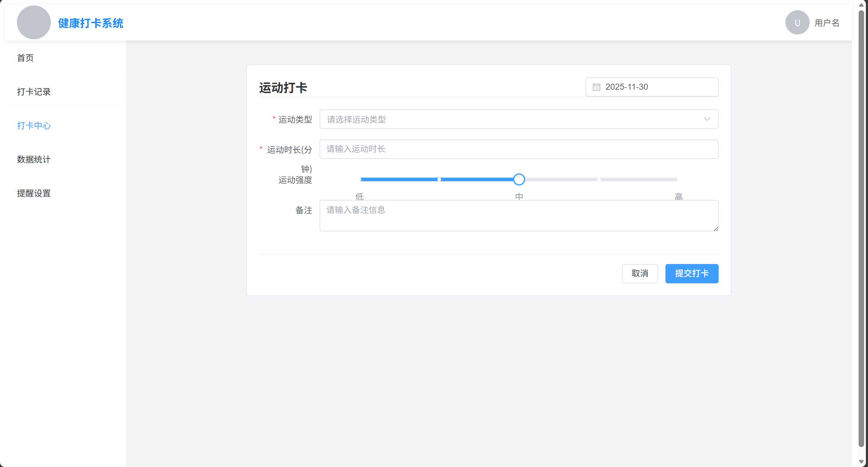Click the 运动强度 slider handle
Viewport: 868px width, 467px height.
[x=519, y=179]
